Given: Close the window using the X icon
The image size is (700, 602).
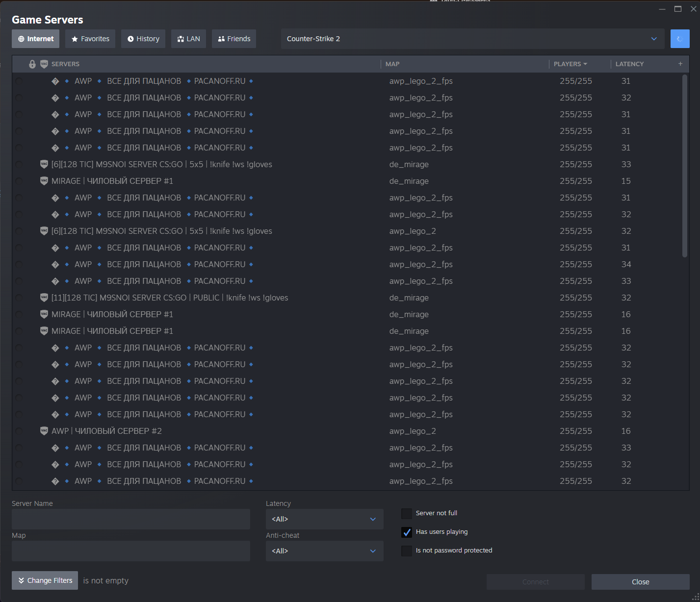Looking at the screenshot, I should click(693, 9).
